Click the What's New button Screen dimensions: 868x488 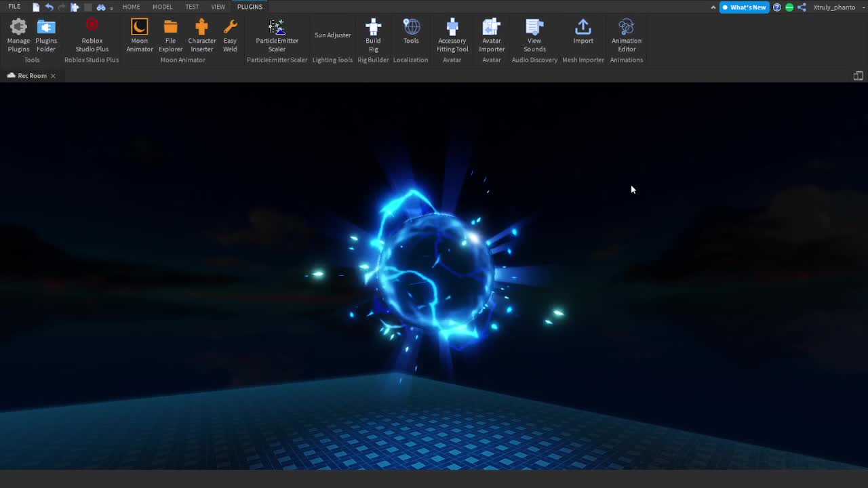click(744, 7)
